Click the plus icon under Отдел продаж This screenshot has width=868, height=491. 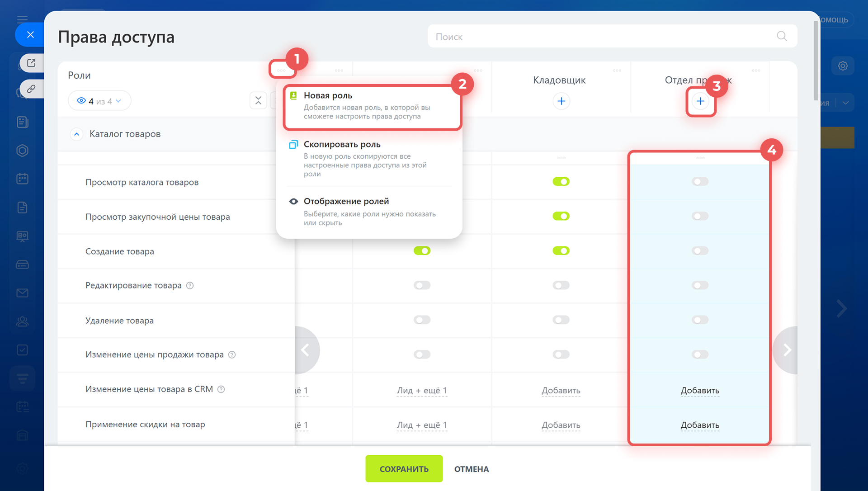[x=700, y=101]
